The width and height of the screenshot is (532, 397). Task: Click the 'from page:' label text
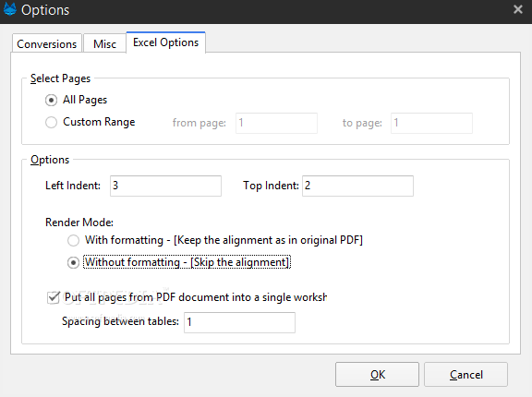199,123
